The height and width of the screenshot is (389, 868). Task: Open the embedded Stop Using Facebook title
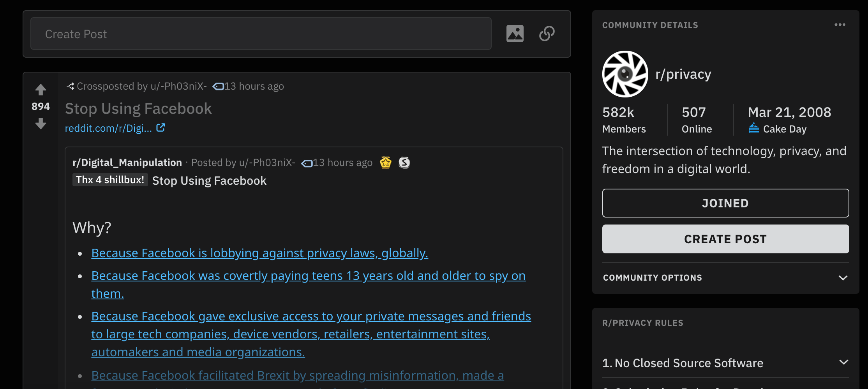point(209,180)
